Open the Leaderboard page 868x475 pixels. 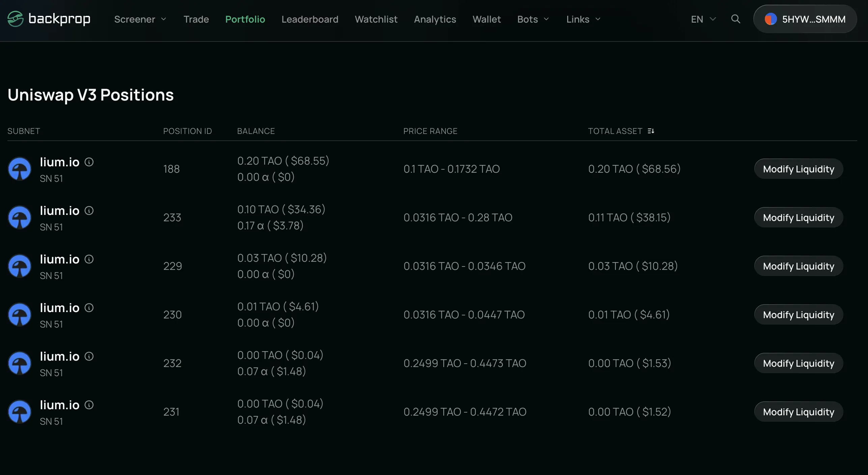pos(310,19)
